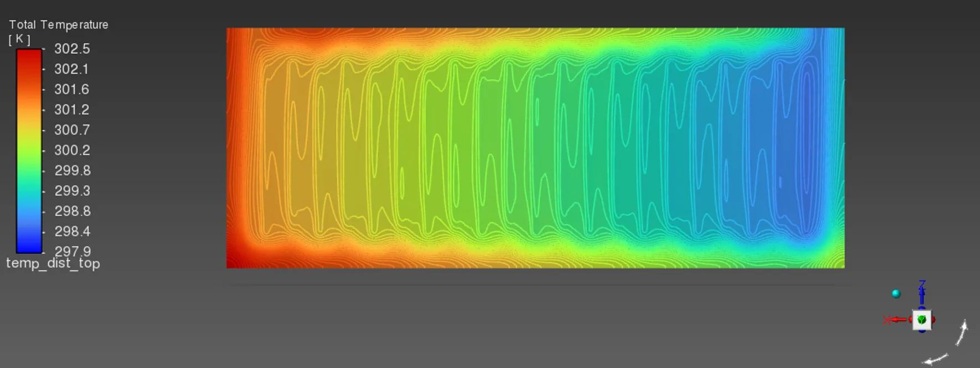Click the 299.3 legend value
The width and height of the screenshot is (980, 368).
(72, 190)
